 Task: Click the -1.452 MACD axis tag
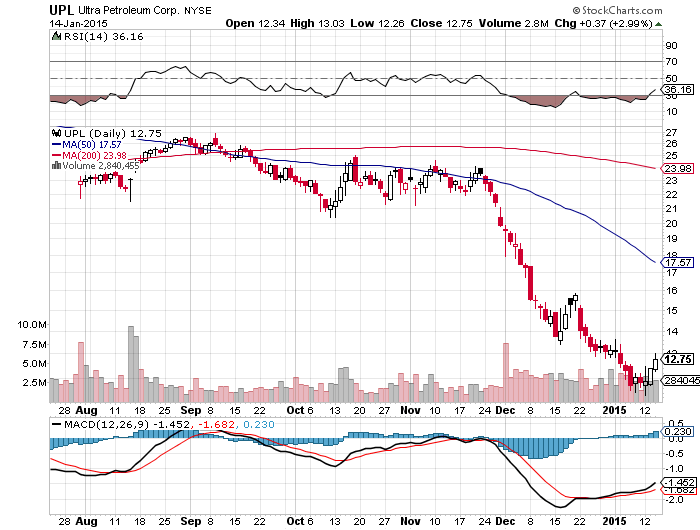[x=679, y=483]
